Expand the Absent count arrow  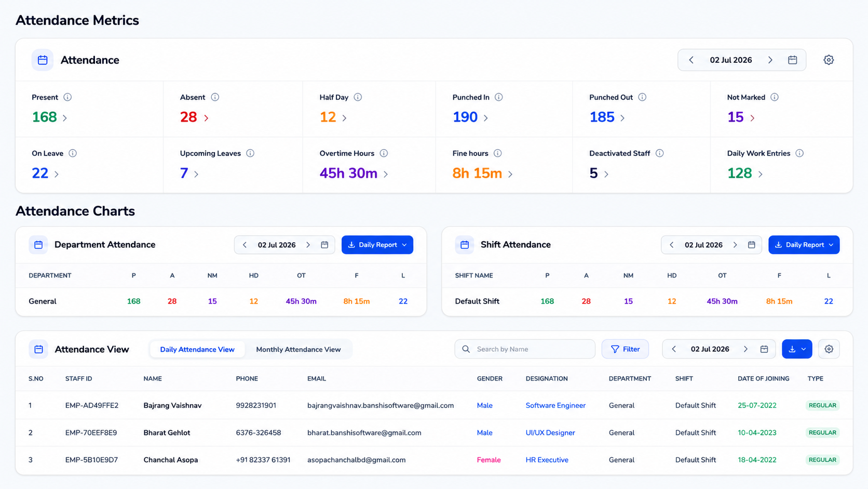point(206,118)
